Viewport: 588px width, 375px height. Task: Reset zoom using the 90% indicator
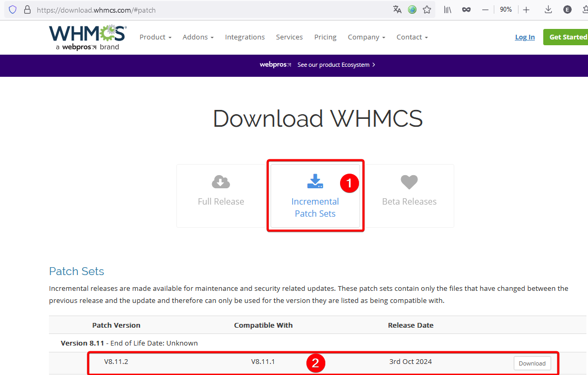click(505, 10)
